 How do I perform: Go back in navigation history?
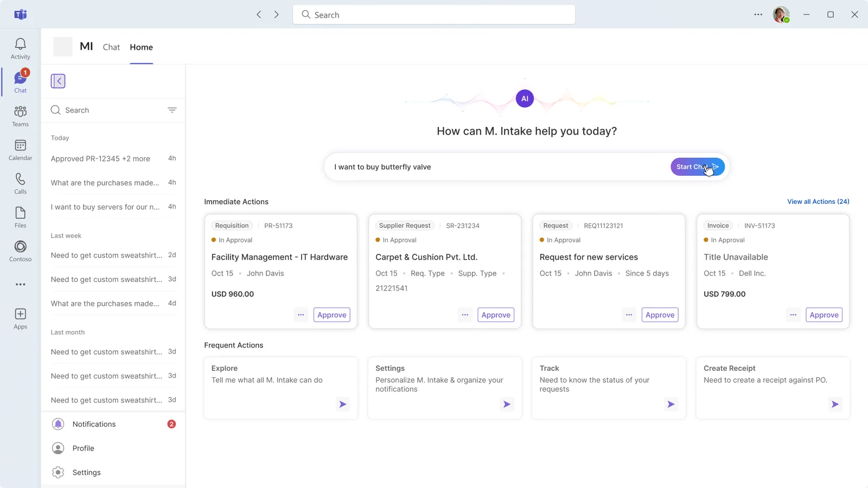coord(259,15)
